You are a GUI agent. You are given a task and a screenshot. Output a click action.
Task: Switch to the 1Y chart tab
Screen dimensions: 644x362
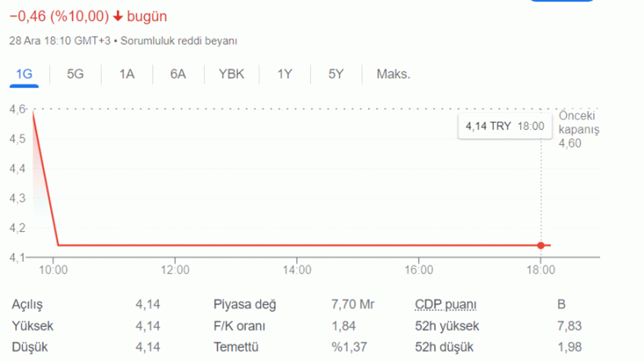tap(285, 74)
